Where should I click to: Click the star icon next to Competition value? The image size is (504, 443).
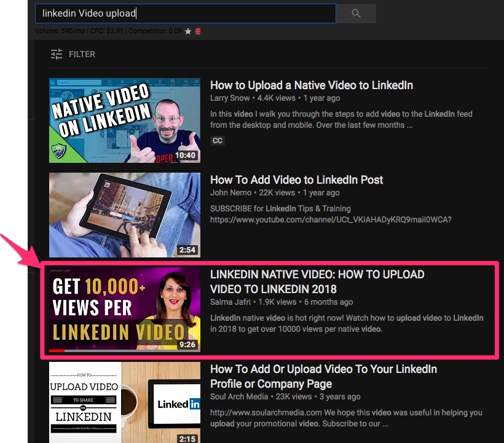tap(188, 31)
